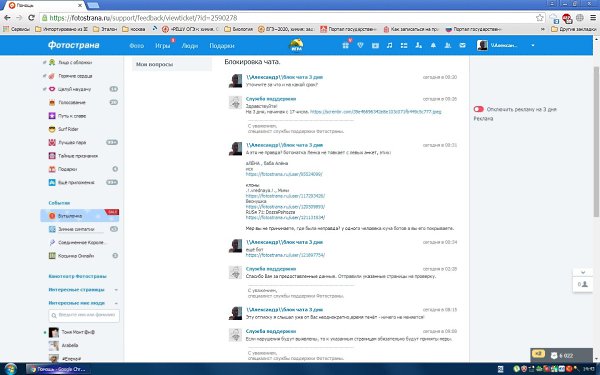The image size is (600, 375).
Task: Open the friends icon in header
Action: click(x=447, y=46)
